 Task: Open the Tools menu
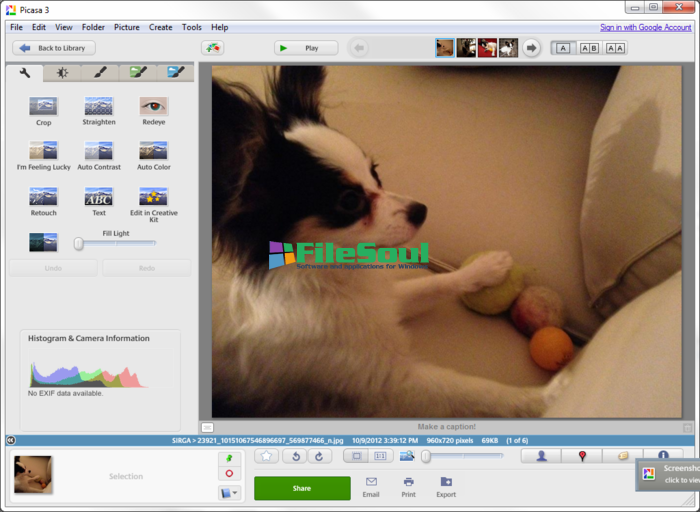coord(191,27)
